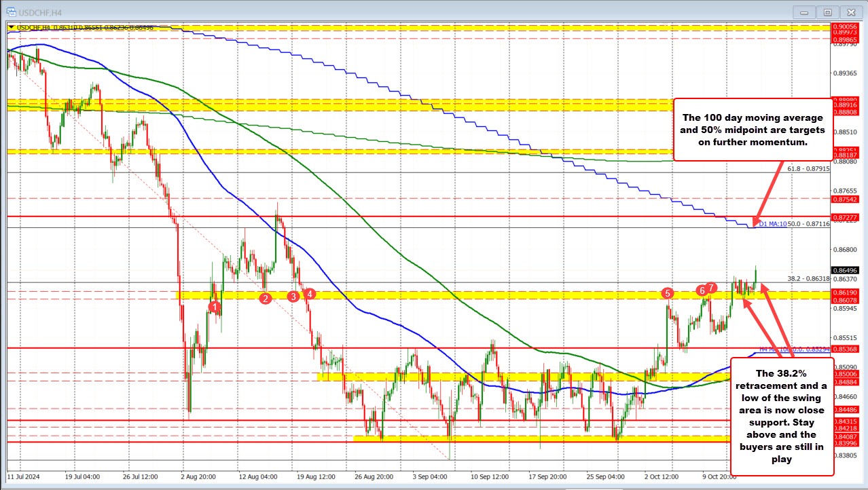Click the red circle marker numbered 5
This screenshot has height=490, width=868.
pos(668,293)
